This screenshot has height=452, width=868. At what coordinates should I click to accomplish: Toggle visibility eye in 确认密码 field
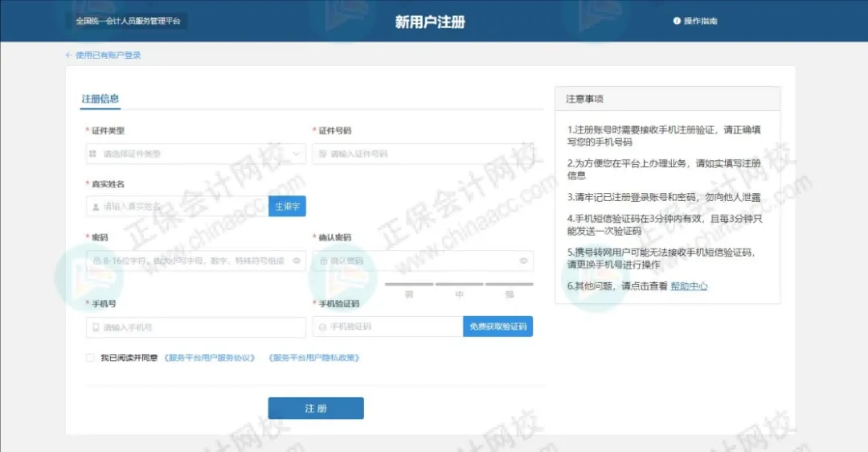click(524, 261)
